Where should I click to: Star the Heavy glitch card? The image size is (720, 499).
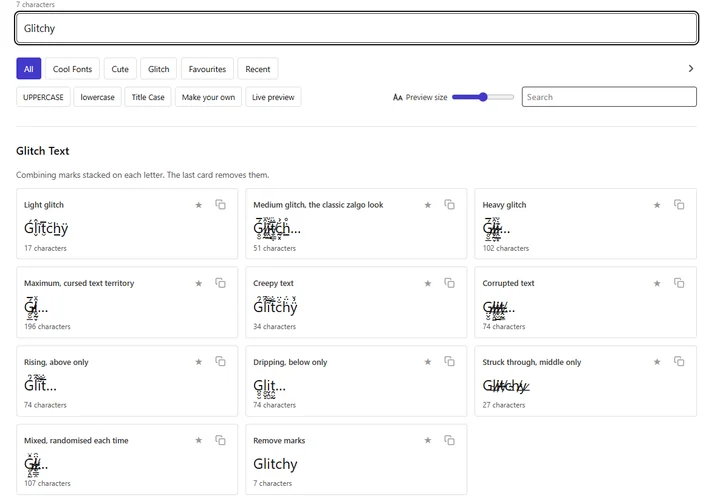click(x=657, y=205)
